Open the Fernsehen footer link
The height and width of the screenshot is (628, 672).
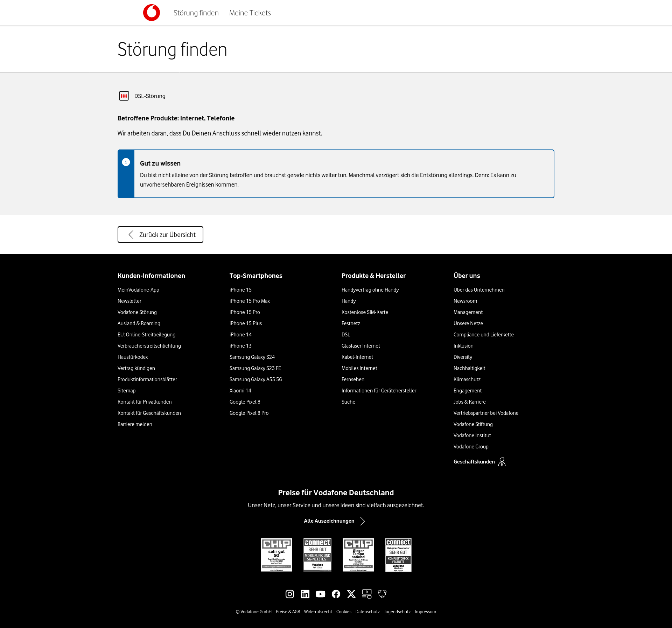coord(353,379)
